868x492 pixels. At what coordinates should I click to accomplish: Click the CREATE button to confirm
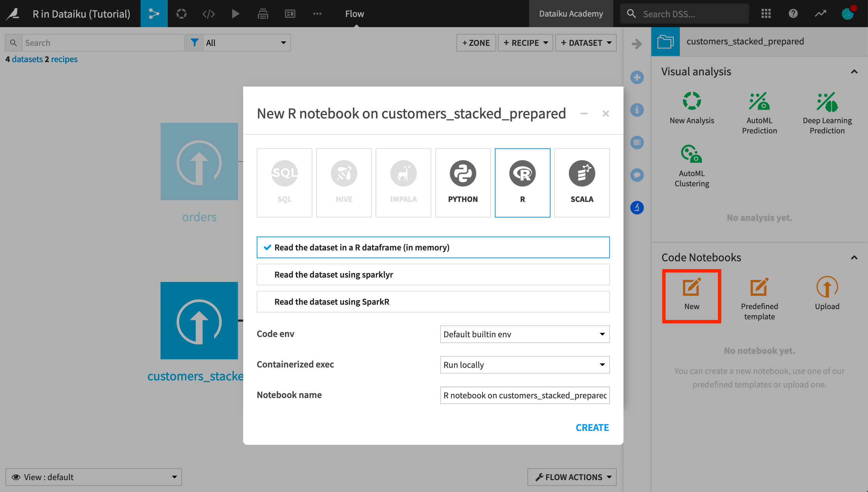tap(593, 427)
